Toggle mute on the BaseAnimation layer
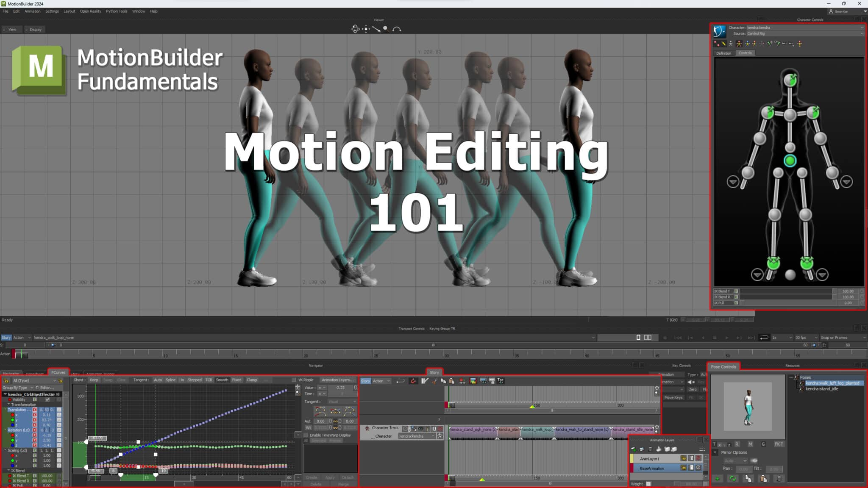 click(x=698, y=469)
